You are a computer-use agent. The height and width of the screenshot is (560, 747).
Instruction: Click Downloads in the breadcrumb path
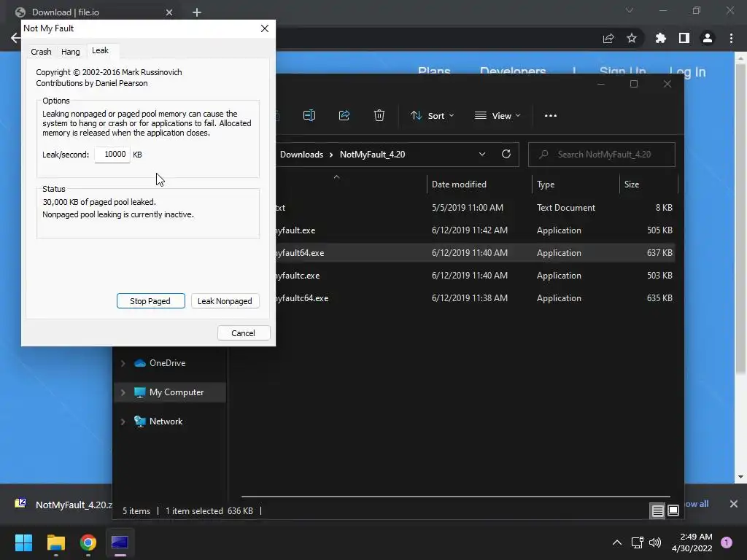coord(301,155)
